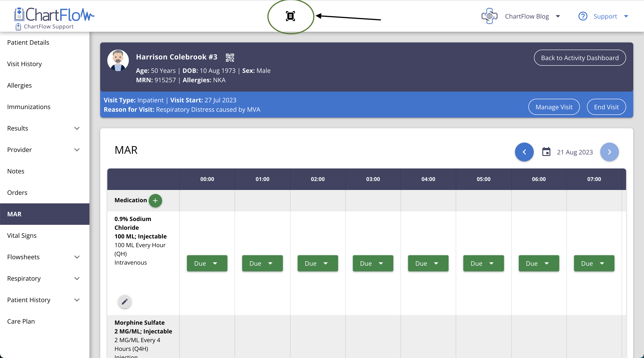Screen dimensions: 644x358
Task: Click Back to Activity Dashboard button
Action: pos(580,58)
